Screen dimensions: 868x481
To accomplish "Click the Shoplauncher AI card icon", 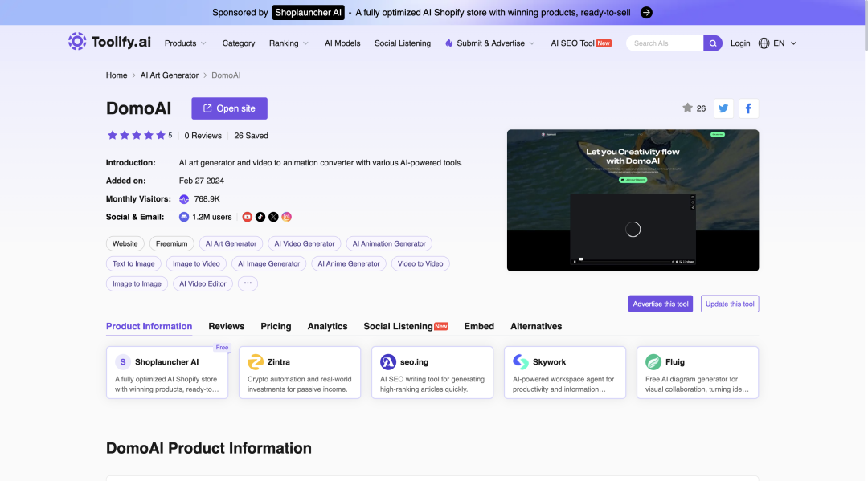I will [x=123, y=362].
